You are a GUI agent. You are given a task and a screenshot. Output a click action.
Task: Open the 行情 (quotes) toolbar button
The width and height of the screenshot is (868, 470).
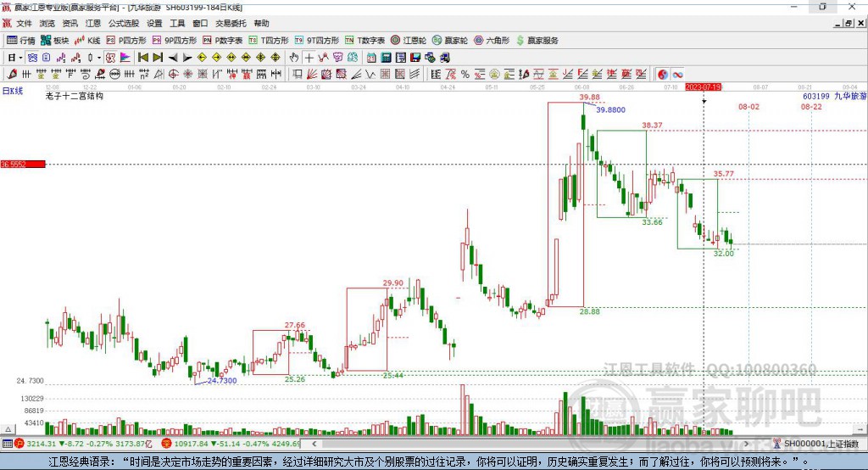pos(20,41)
